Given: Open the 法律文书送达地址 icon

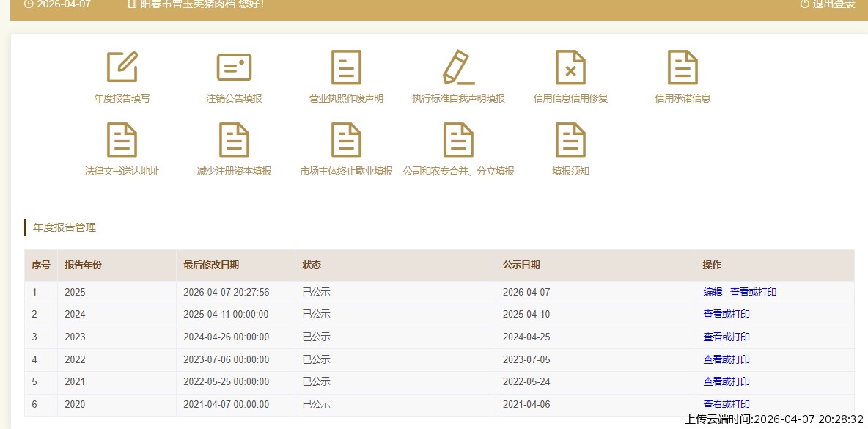Looking at the screenshot, I should point(122,141).
